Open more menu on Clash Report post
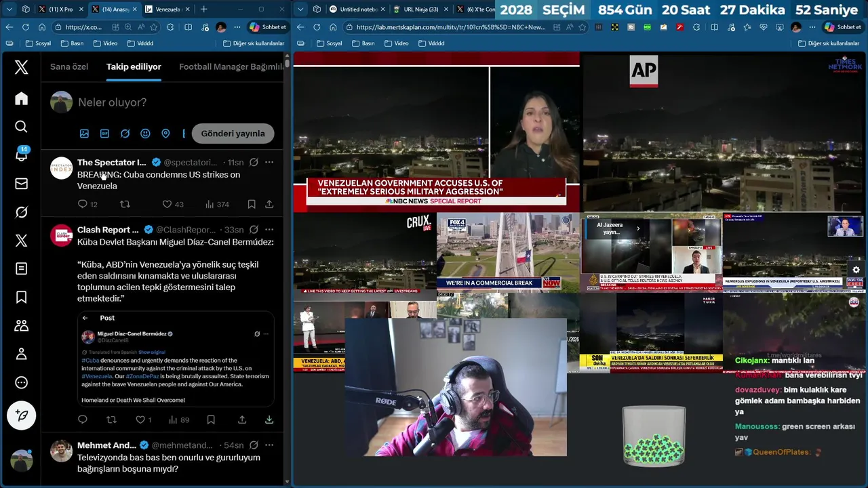The image size is (868, 488). click(269, 230)
